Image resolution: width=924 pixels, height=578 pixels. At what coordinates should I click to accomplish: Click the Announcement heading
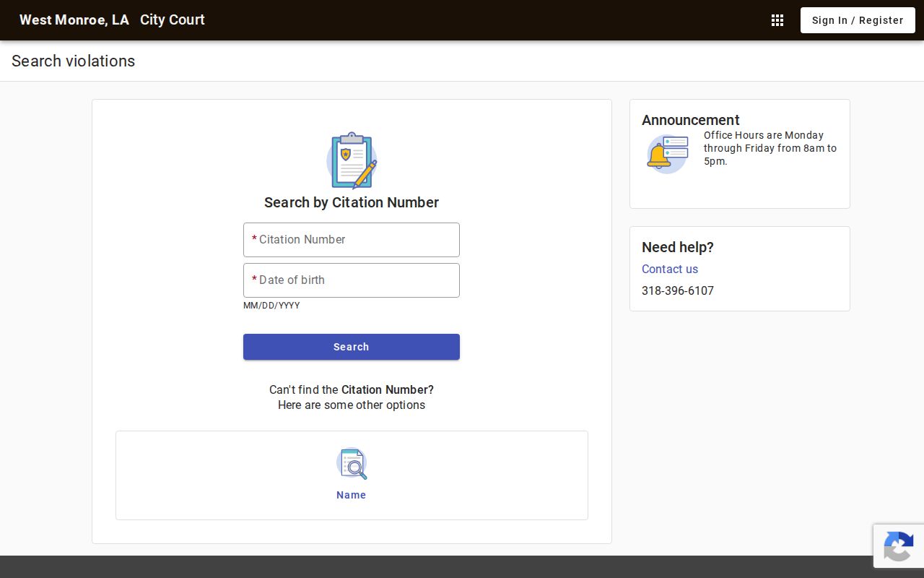[691, 120]
